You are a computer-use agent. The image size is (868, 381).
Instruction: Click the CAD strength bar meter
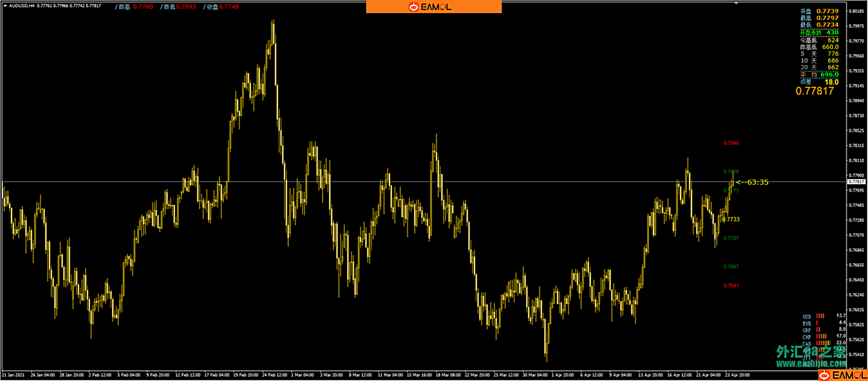823,343
